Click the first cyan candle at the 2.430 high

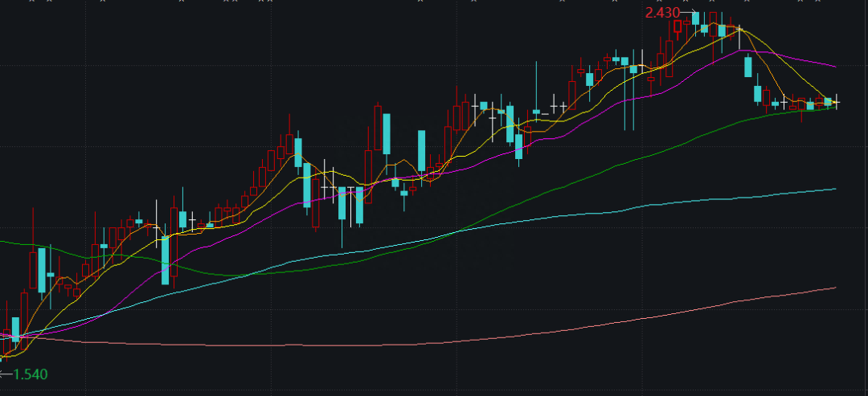point(695,18)
